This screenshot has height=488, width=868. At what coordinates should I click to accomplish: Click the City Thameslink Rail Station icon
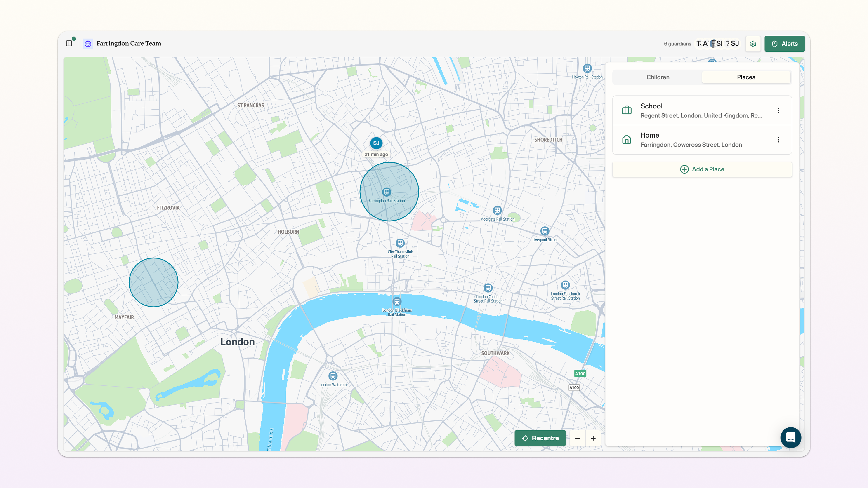point(400,243)
